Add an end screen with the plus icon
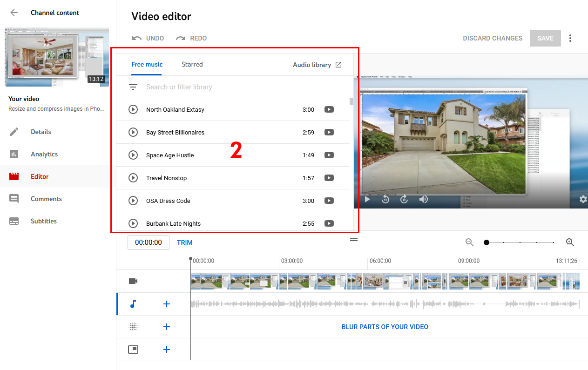 pyautogui.click(x=167, y=350)
